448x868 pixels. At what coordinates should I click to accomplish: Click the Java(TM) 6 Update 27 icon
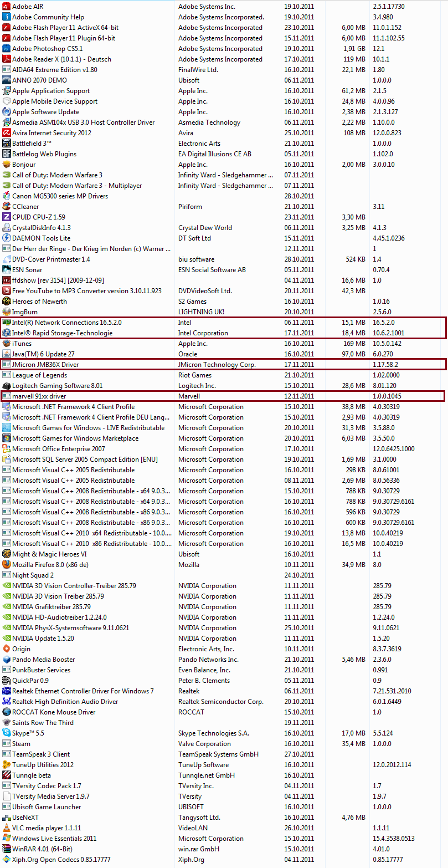click(7, 354)
